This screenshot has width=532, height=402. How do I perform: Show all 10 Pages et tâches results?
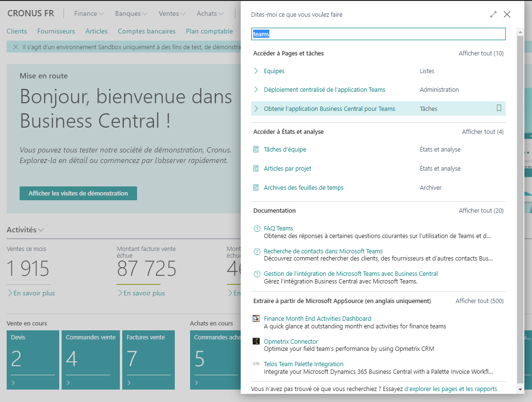[x=481, y=54]
